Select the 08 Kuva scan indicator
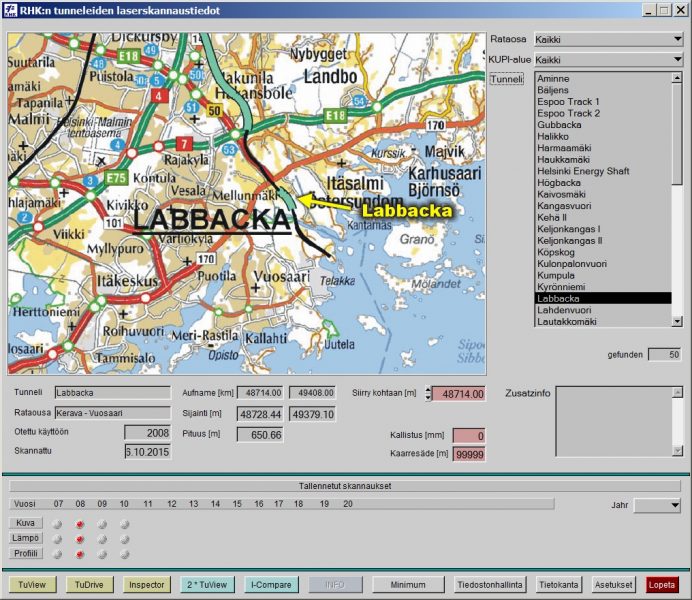Image resolution: width=692 pixels, height=600 pixels. [80, 524]
